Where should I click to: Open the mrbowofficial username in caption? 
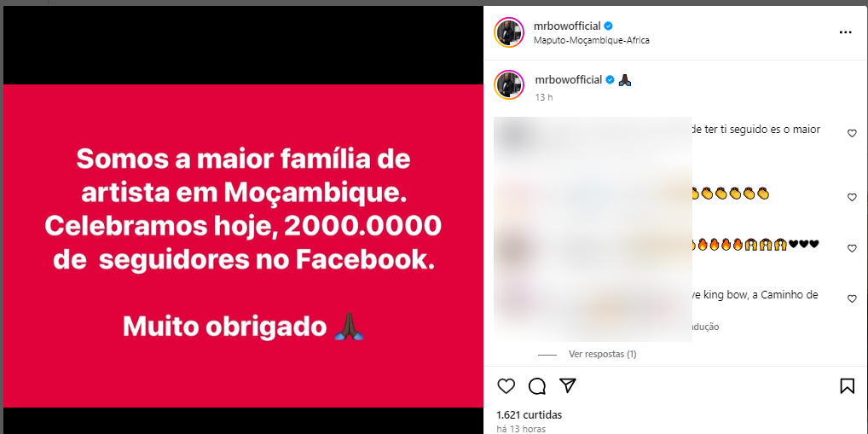click(568, 79)
